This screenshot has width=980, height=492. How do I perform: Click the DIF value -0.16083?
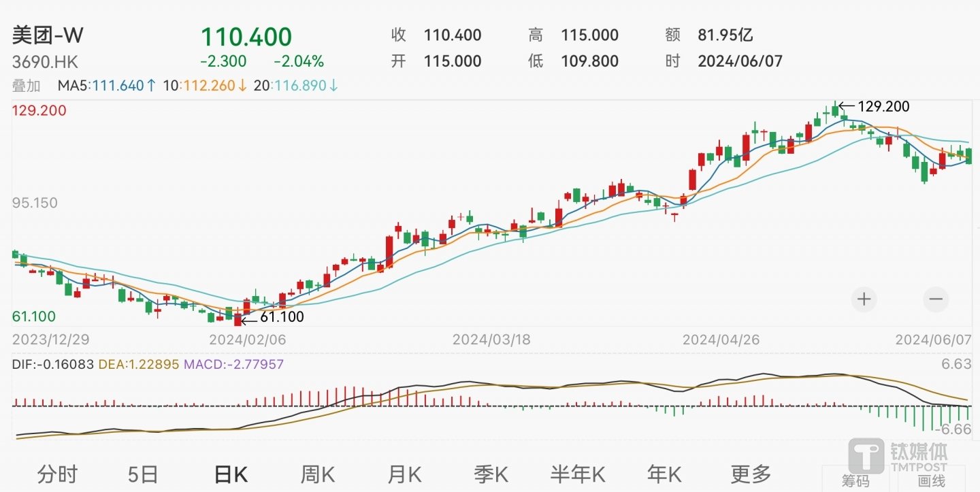pos(65,365)
